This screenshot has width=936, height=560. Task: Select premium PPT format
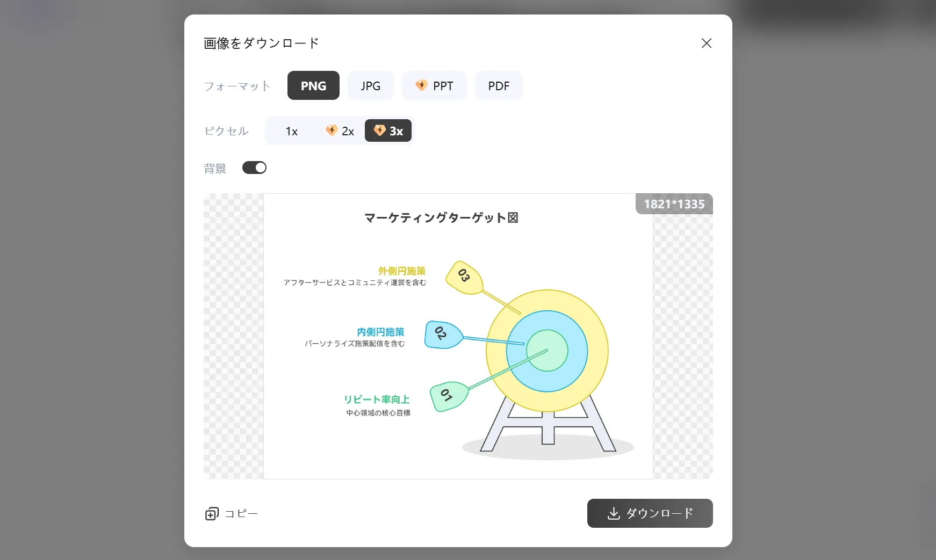click(x=434, y=85)
